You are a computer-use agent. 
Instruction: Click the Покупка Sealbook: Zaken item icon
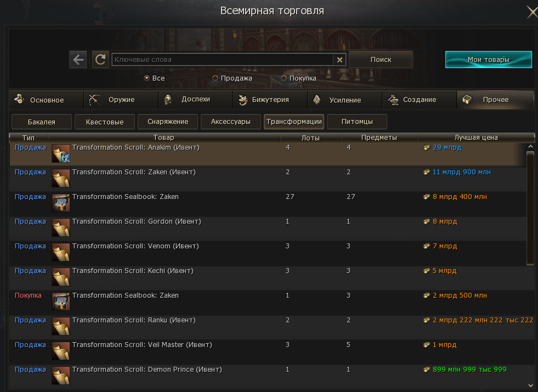pos(61,302)
